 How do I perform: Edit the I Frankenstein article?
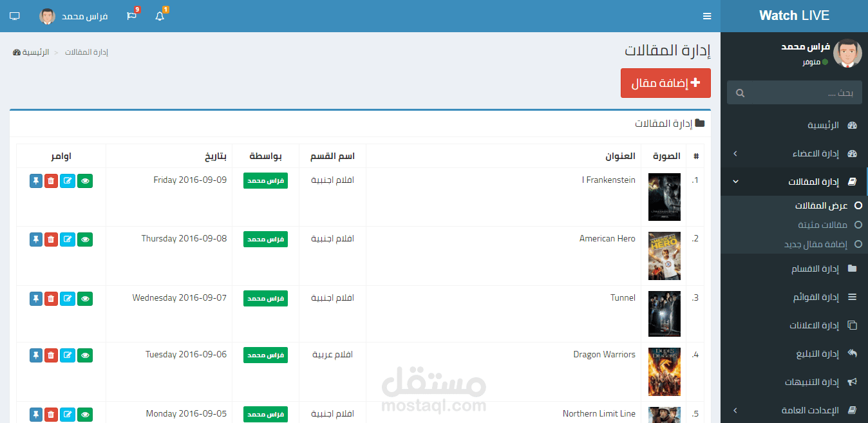tap(68, 181)
